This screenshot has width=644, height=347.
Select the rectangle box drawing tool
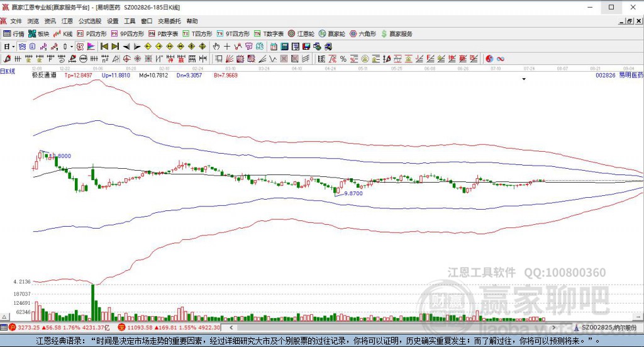click(219, 59)
